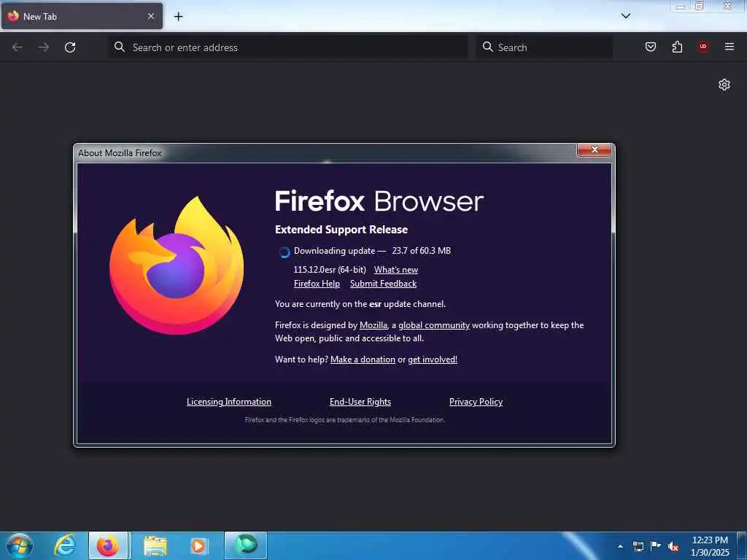Click the green round taskbar app icon
The image size is (747, 560).
click(246, 545)
